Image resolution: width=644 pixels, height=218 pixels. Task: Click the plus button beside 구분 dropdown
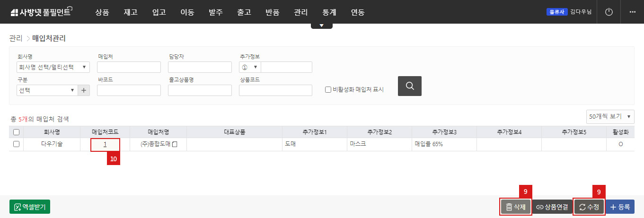pos(83,90)
